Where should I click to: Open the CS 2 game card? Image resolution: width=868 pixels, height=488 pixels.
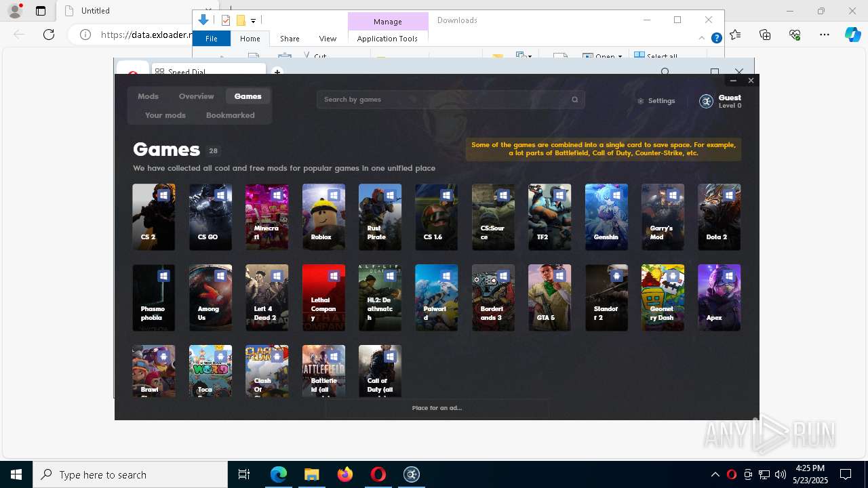[154, 217]
